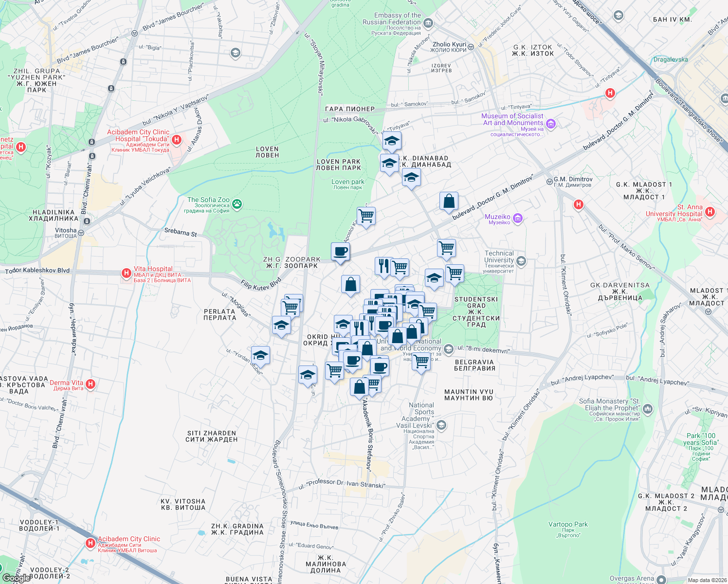Click the school marker on ul. Yordan Stubel
The height and width of the screenshot is (584, 728).
pos(260,356)
